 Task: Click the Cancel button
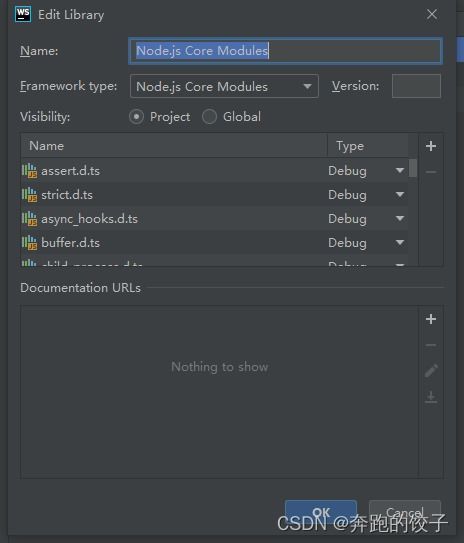click(x=405, y=512)
